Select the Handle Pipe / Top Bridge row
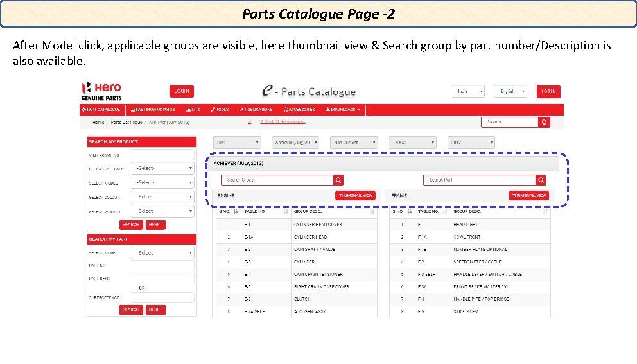The width and height of the screenshot is (637, 364). coord(470,299)
